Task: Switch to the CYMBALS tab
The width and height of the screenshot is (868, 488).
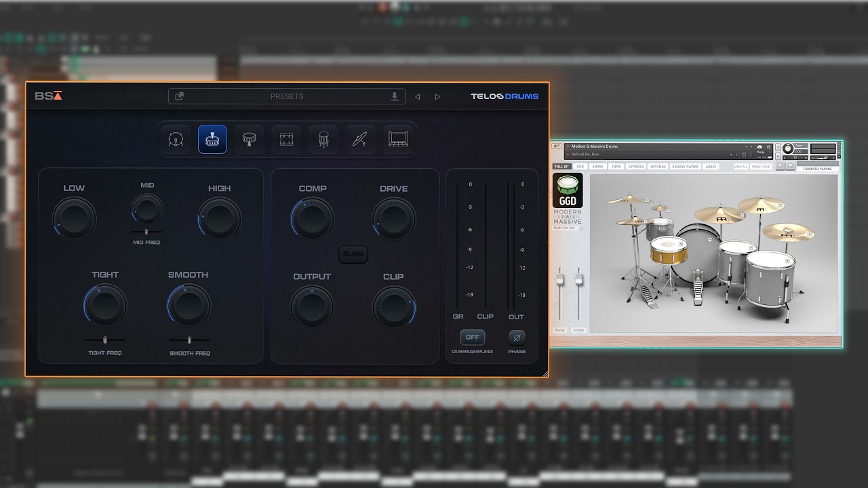Action: (636, 167)
